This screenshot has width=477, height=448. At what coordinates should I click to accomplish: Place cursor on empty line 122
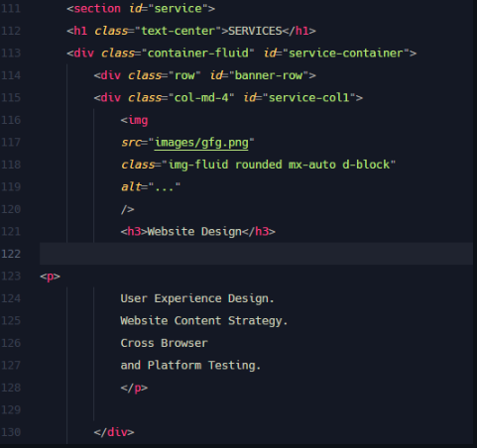tap(256, 254)
